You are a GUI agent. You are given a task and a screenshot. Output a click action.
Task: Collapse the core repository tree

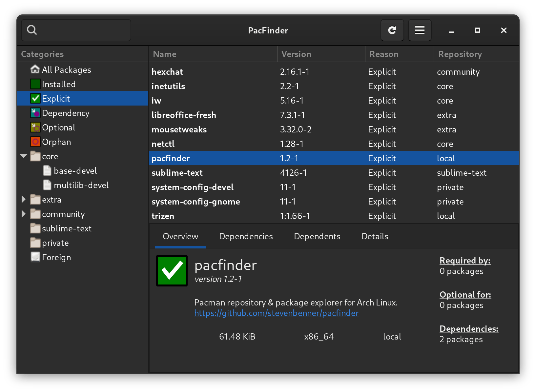coord(24,156)
